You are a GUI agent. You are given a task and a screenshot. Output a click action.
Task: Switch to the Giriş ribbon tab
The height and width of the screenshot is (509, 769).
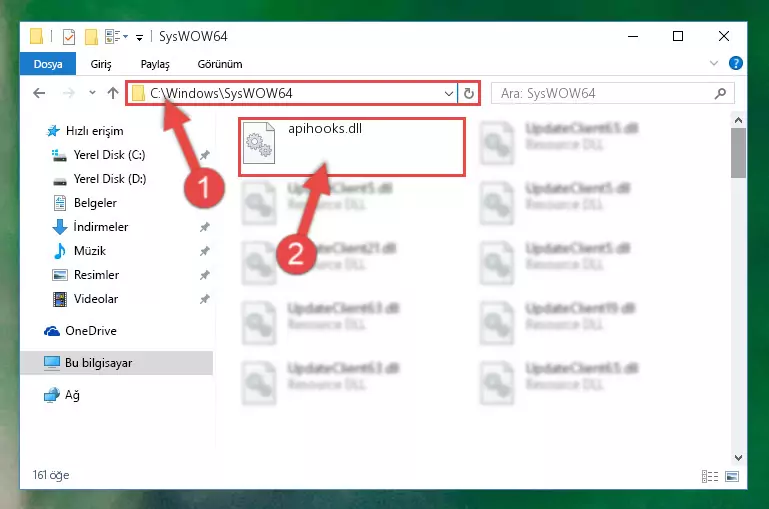(101, 64)
